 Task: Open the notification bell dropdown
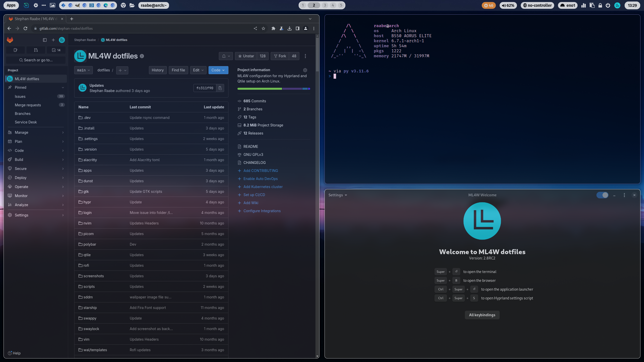[x=226, y=56]
